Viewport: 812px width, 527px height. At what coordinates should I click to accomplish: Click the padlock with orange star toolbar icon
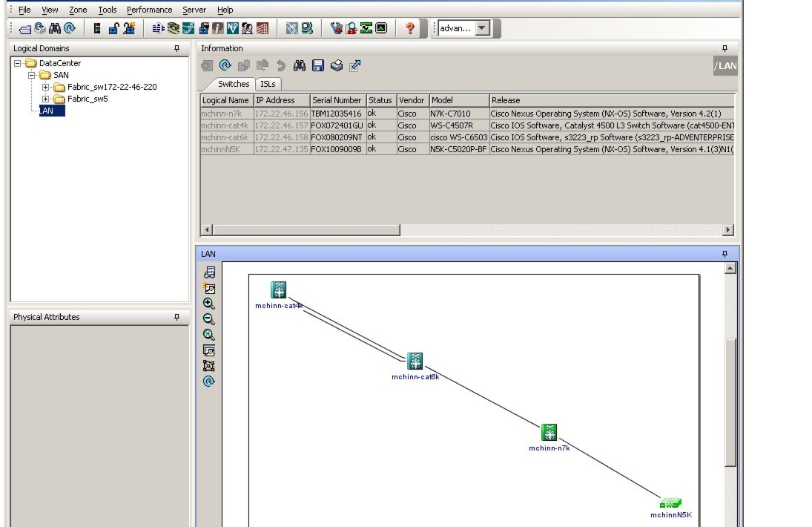click(129, 28)
